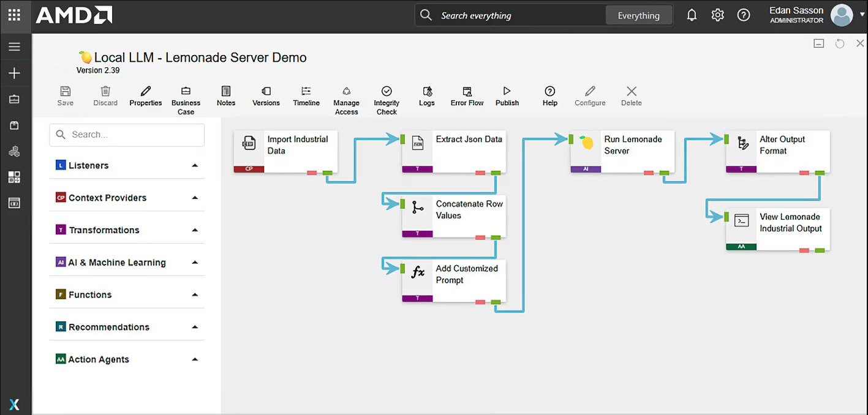
Task: Open the Timeline view icon
Action: (x=306, y=92)
